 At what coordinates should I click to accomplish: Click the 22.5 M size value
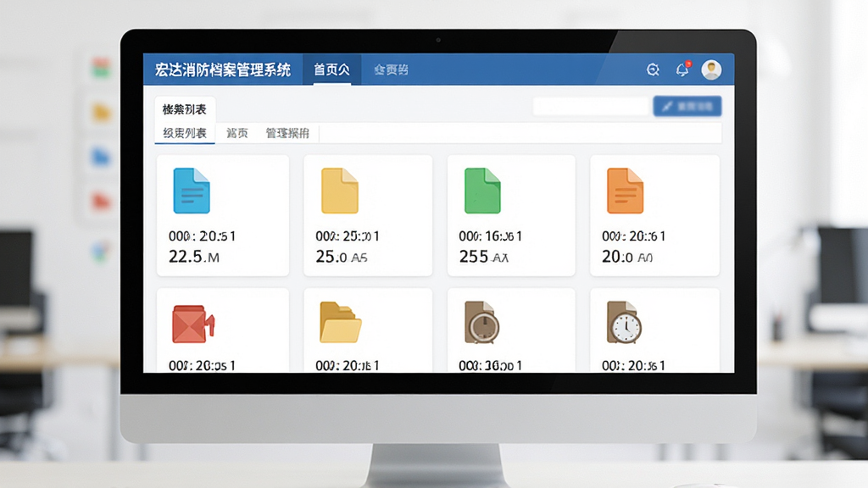tap(194, 257)
